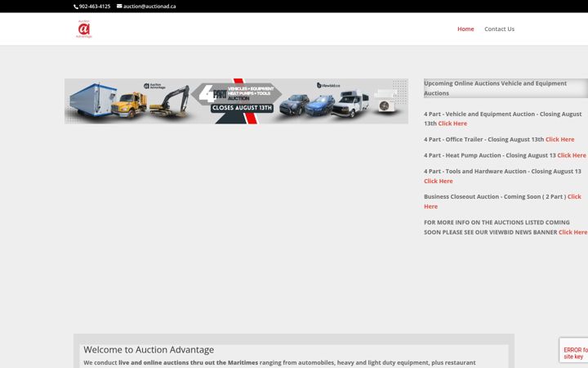Click Here link for Vehicle and Equipment Auction
588x368 pixels.
tap(452, 123)
